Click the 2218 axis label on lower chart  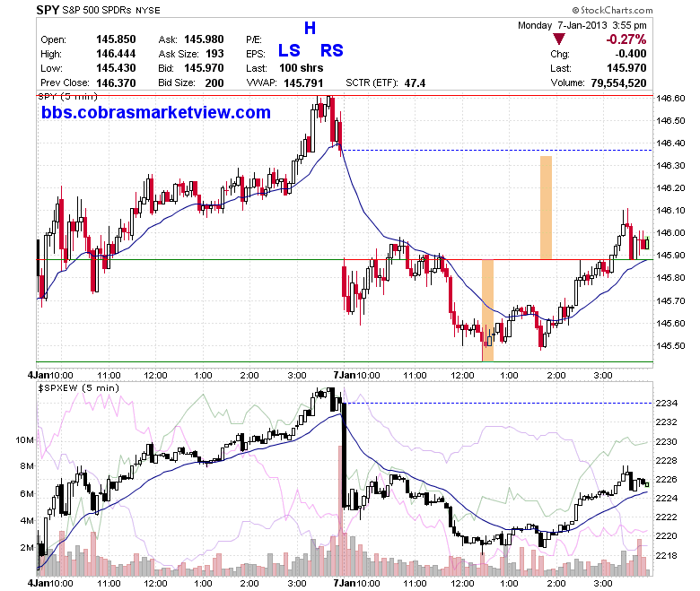pos(667,556)
